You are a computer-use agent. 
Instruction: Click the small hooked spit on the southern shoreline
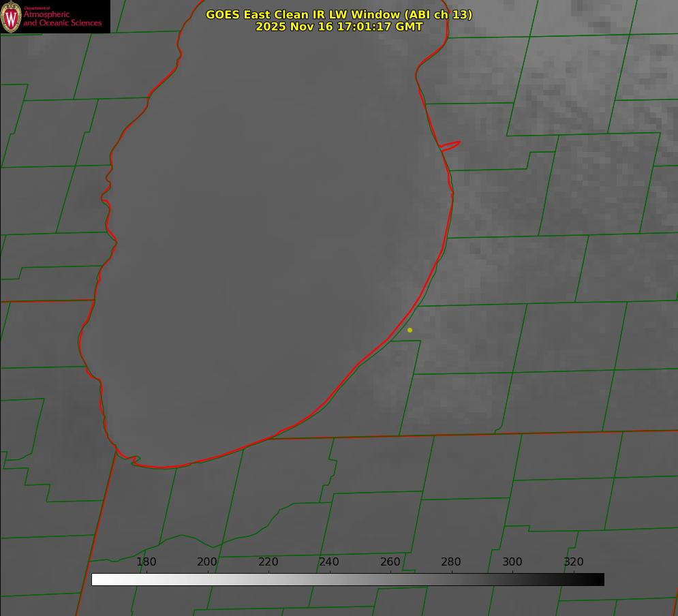coord(135,461)
